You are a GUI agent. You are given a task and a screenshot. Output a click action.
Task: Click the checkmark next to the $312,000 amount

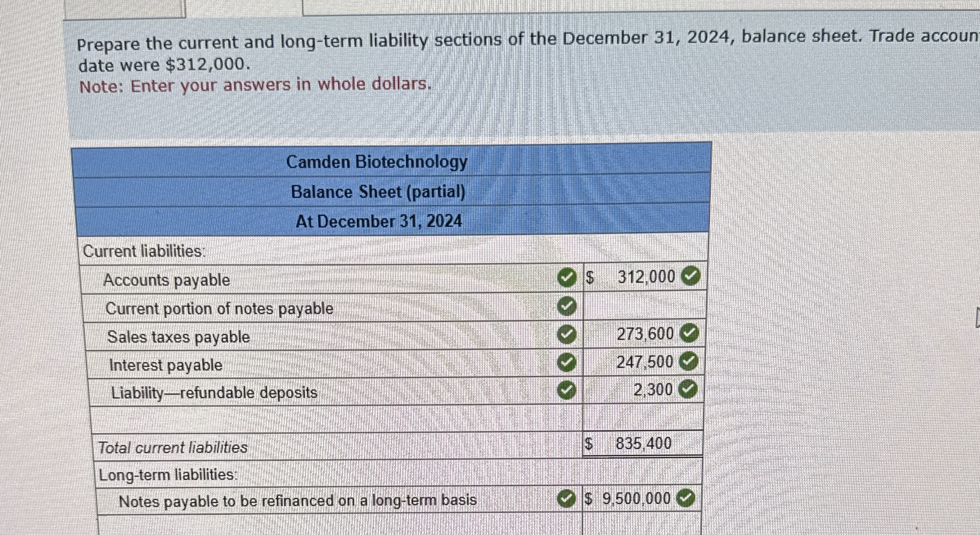(691, 277)
